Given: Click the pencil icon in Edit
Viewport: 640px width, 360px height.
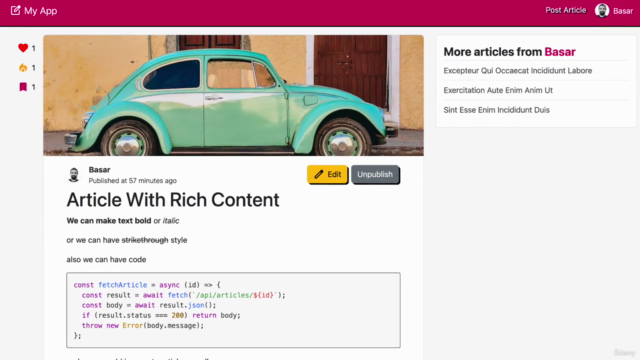Looking at the screenshot, I should (319, 174).
